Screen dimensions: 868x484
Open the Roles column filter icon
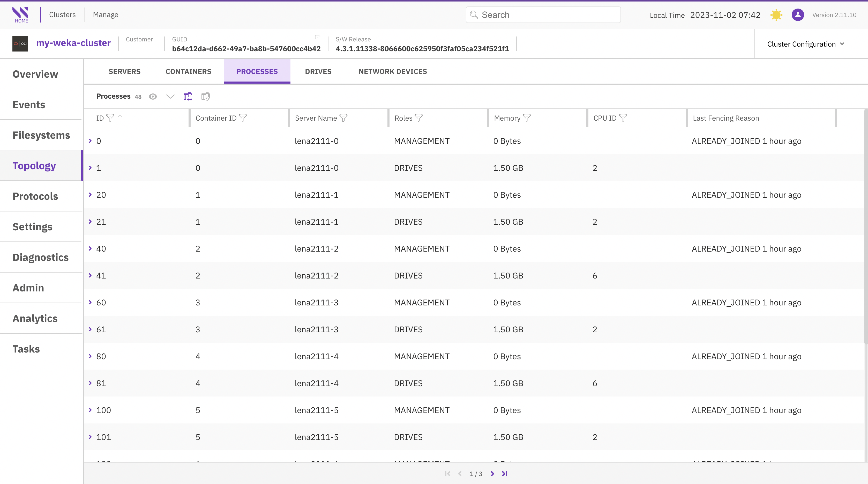click(x=418, y=118)
